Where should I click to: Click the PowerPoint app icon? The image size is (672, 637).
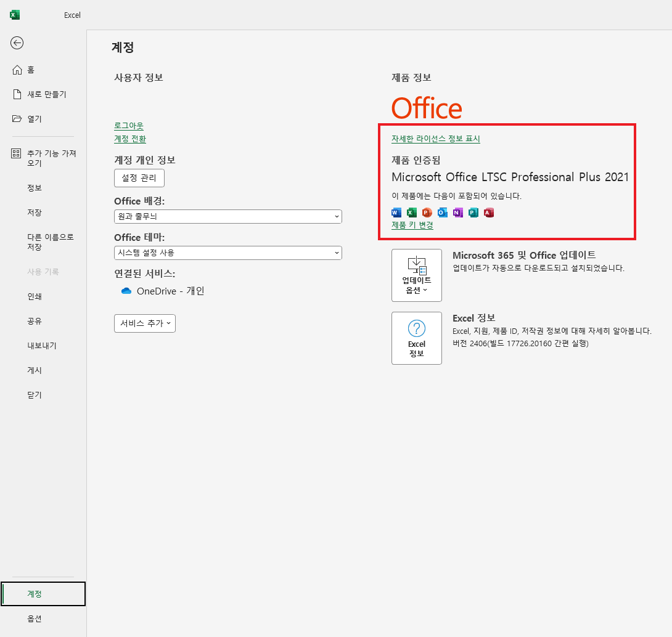[x=427, y=213]
